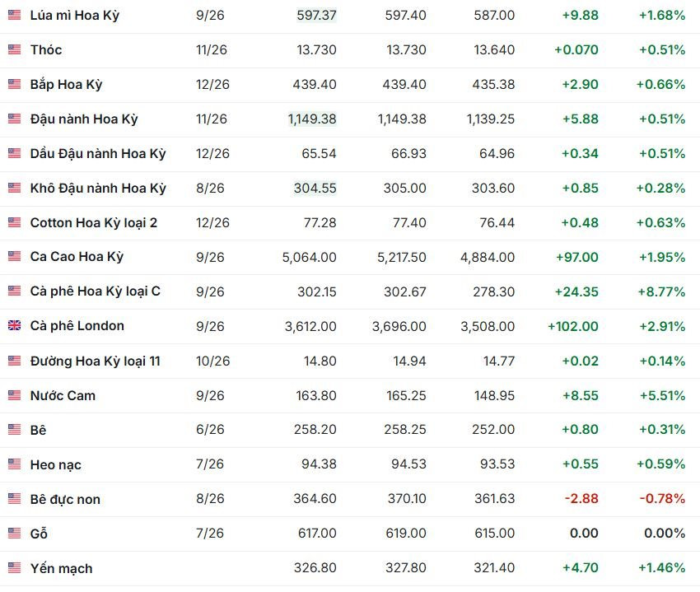Click the flag icon next to Gỗ

[14, 533]
